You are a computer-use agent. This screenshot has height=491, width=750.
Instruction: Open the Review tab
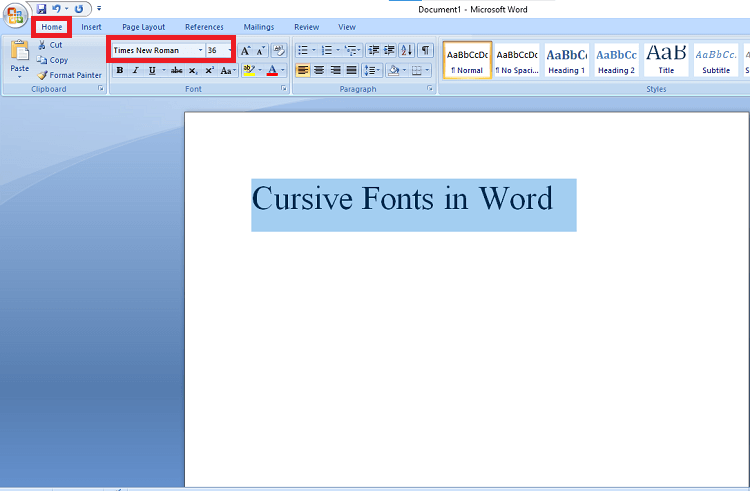coord(307,27)
